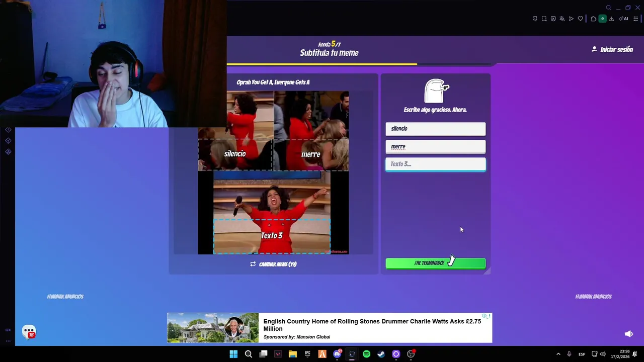The image size is (644, 362).
Task: Click the green extension badge icon
Action: [x=602, y=19]
